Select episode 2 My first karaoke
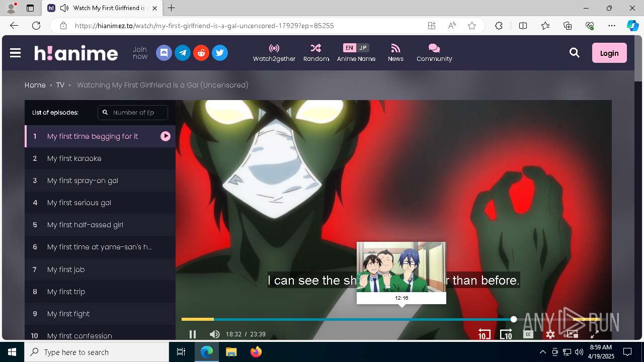The height and width of the screenshot is (362, 644). tap(100, 158)
